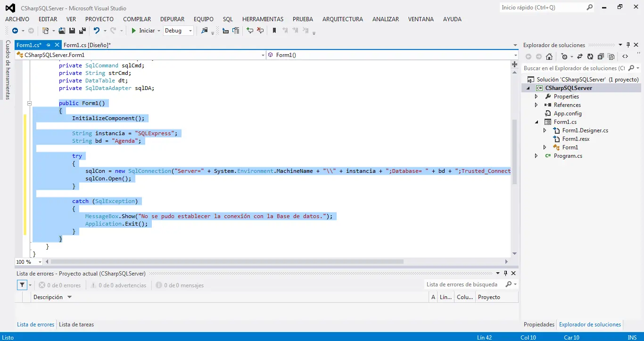
Task: Open the COMPILAR menu
Action: (x=137, y=19)
